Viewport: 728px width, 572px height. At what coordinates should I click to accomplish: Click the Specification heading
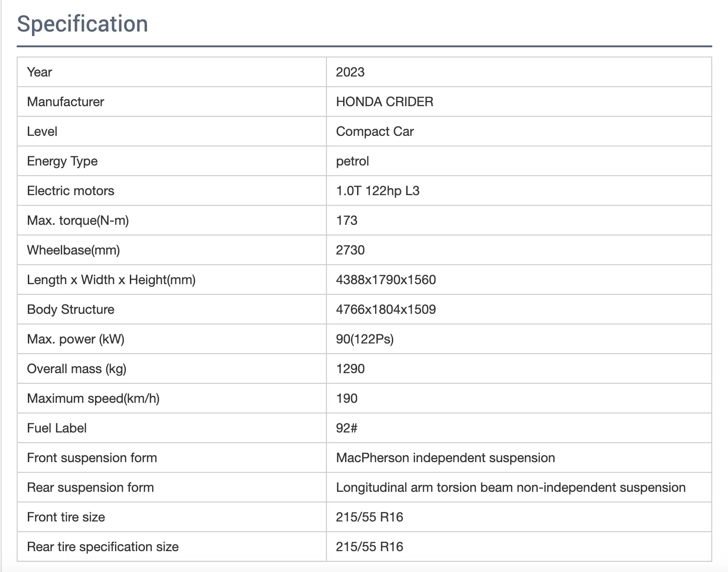83,24
